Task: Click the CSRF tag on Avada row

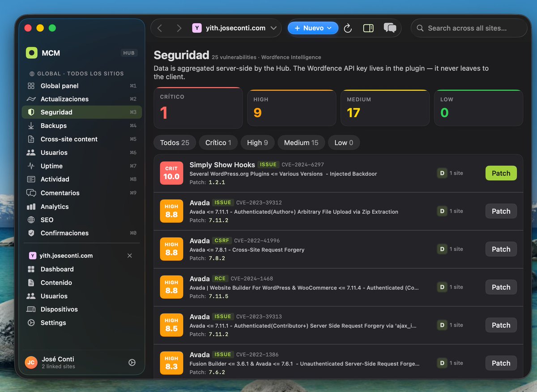Action: pyautogui.click(x=222, y=240)
